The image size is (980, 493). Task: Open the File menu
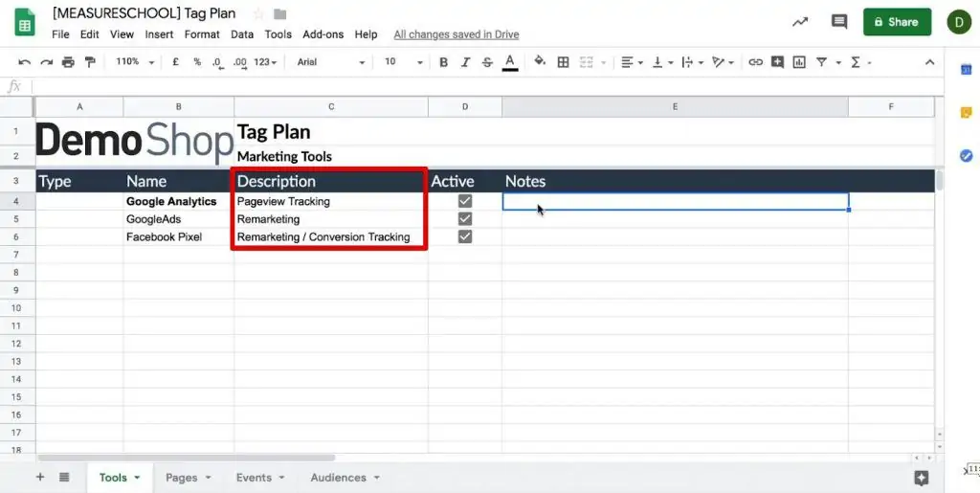[x=60, y=34]
